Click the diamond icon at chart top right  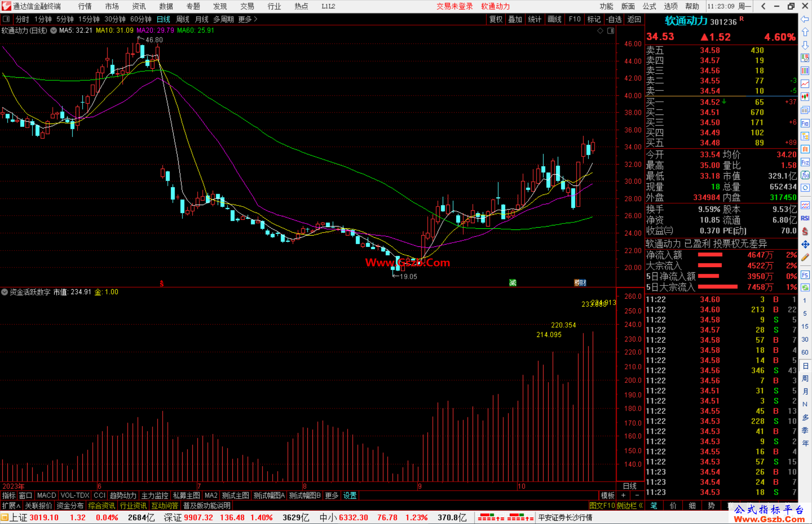tap(600, 30)
